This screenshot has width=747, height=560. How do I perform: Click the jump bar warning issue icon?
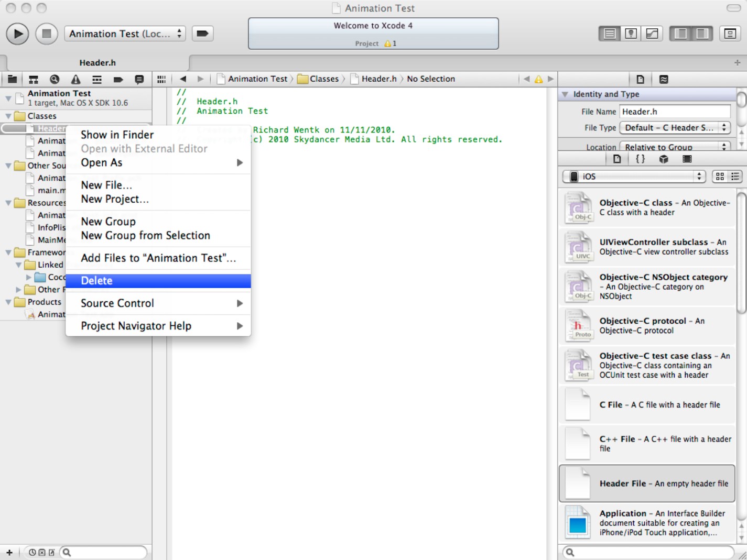538,79
